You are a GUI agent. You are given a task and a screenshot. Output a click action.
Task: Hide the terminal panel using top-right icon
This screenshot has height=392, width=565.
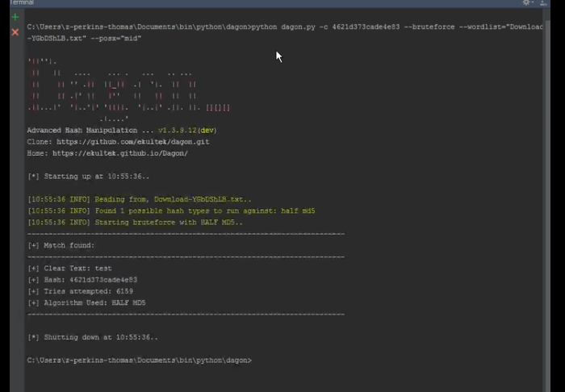543,2
